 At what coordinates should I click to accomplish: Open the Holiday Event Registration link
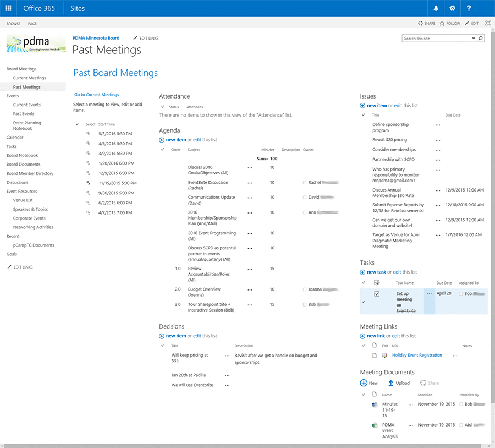tap(416, 356)
